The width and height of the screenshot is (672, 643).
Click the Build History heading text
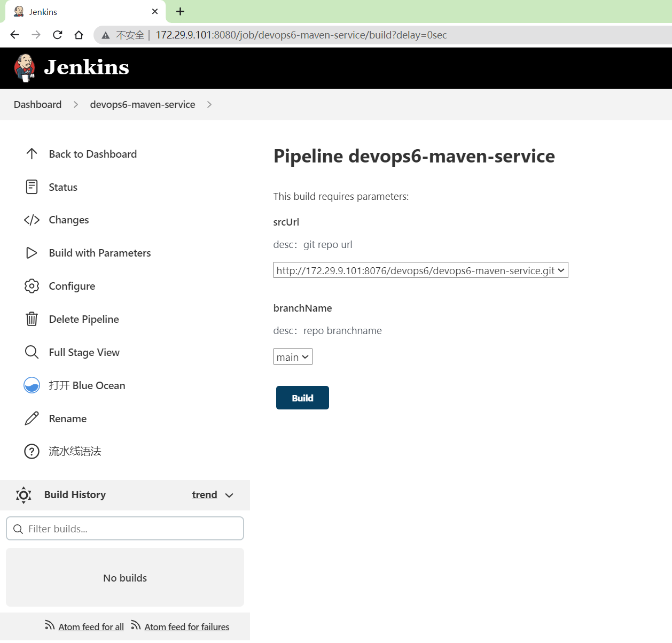(75, 495)
